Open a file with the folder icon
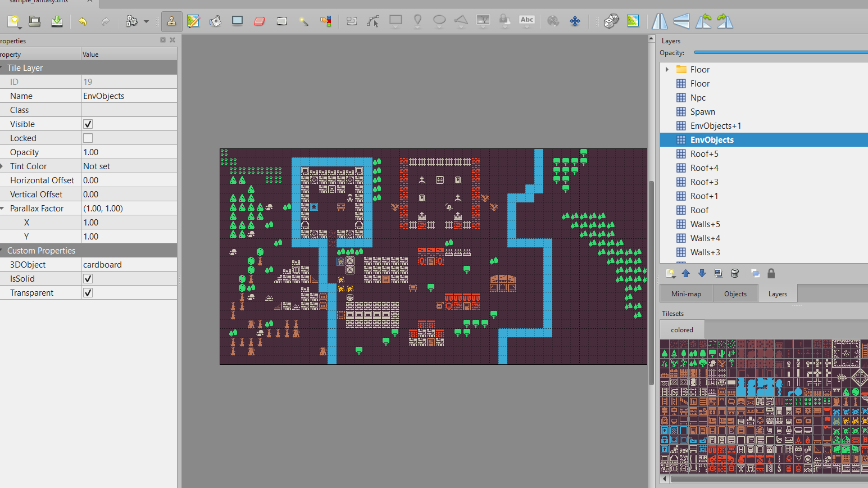The image size is (868, 488). point(35,21)
